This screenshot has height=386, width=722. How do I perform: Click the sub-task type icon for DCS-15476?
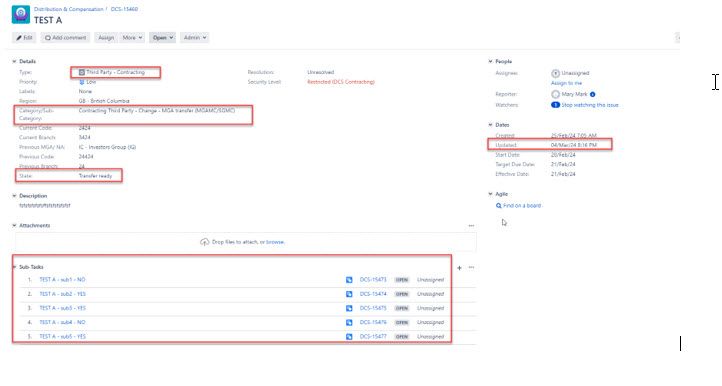coord(349,322)
